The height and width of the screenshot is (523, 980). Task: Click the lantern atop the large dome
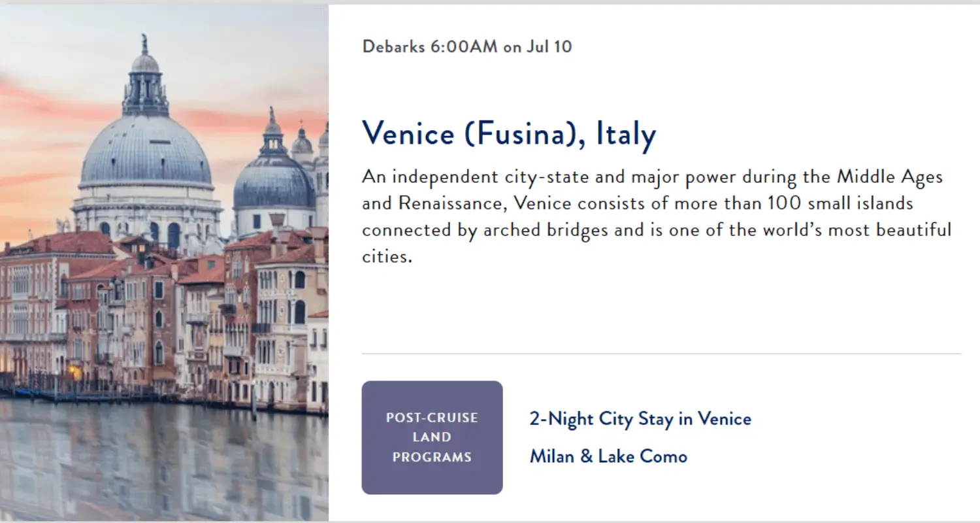(x=144, y=78)
